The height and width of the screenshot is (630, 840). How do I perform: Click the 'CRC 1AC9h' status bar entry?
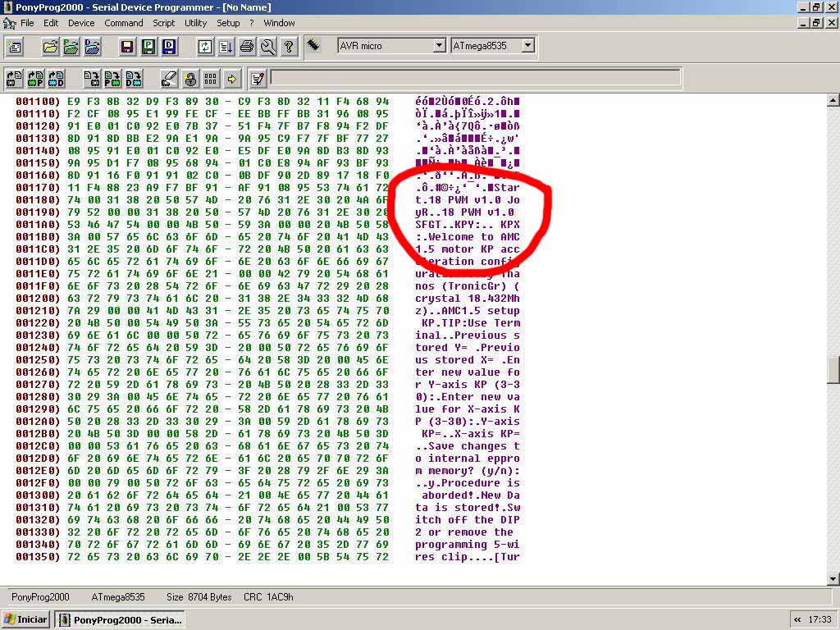(268, 597)
